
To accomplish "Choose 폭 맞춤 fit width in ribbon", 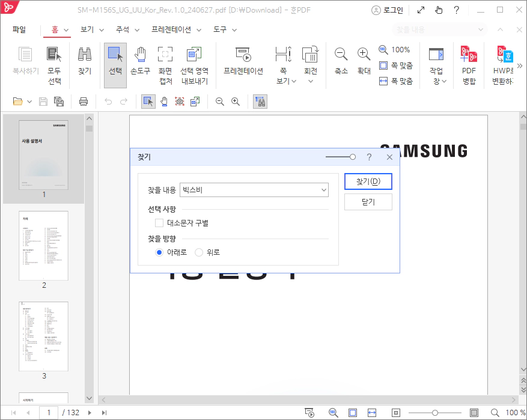I will [396, 81].
